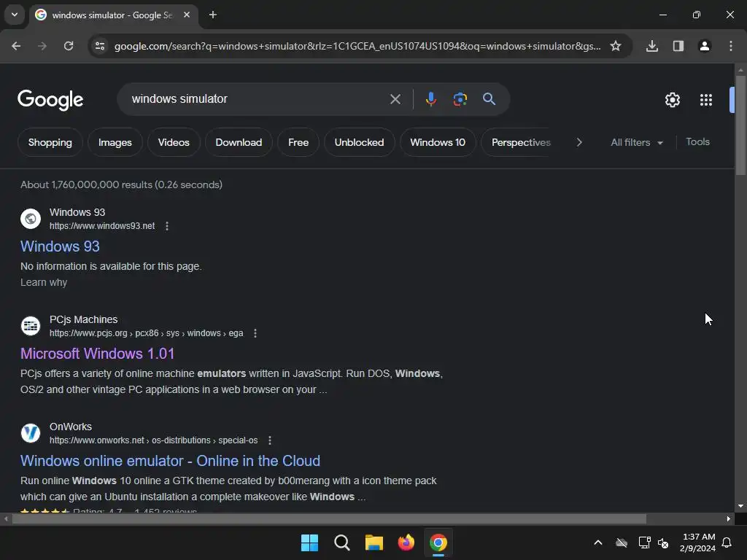Apply the Windows 10 filter chip
The image size is (747, 560).
pos(438,142)
